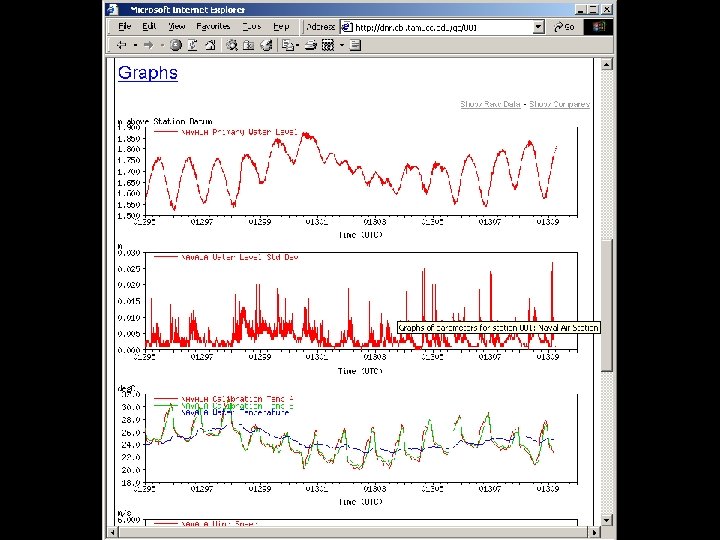Click the Go button
The height and width of the screenshot is (540, 720).
[x=564, y=27]
